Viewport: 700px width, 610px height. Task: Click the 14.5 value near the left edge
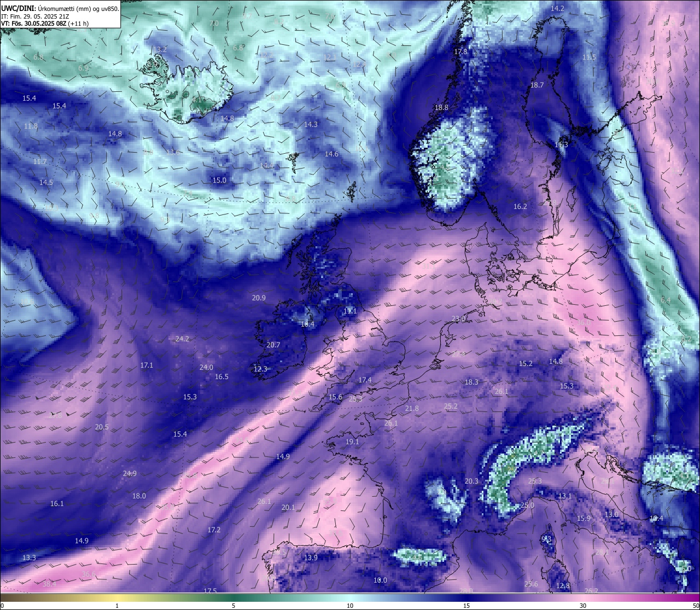tap(46, 183)
